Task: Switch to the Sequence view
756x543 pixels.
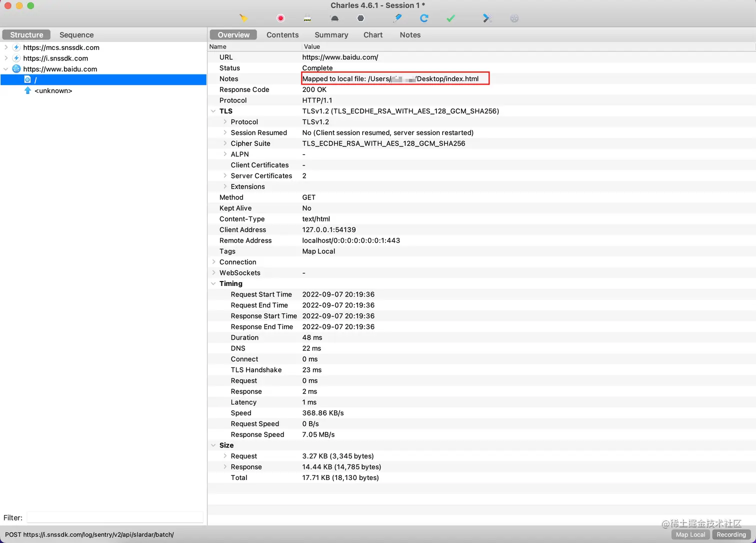Action: point(76,34)
